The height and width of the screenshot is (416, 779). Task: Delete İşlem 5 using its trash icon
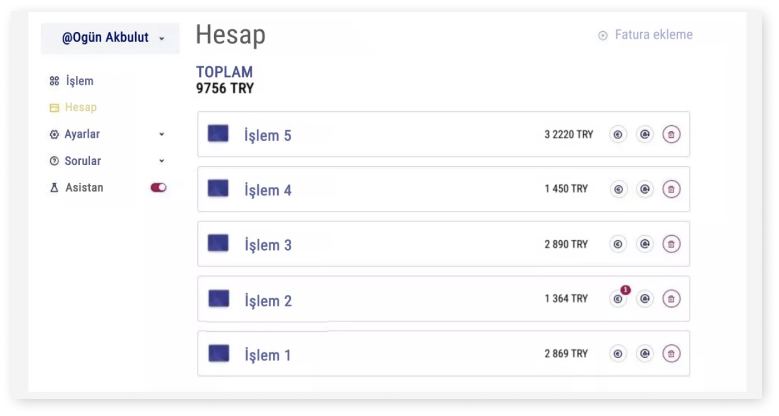point(671,134)
